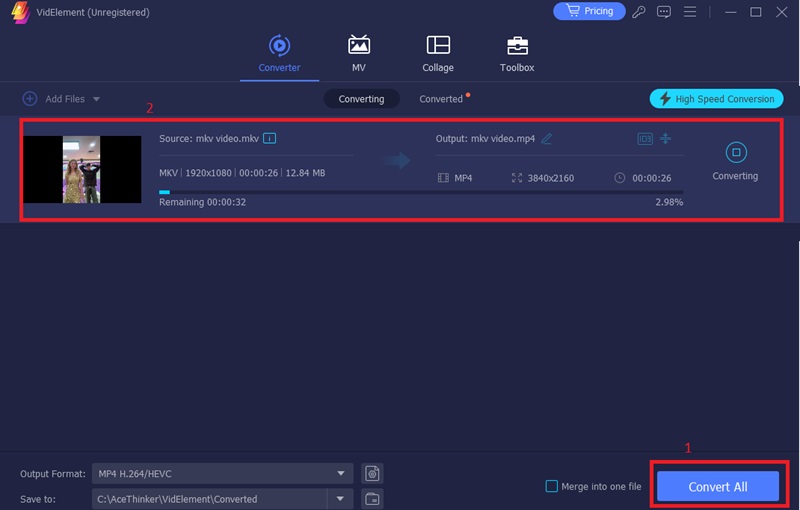800x510 pixels.
Task: Click the compress icon beside ID3
Action: pyautogui.click(x=665, y=138)
